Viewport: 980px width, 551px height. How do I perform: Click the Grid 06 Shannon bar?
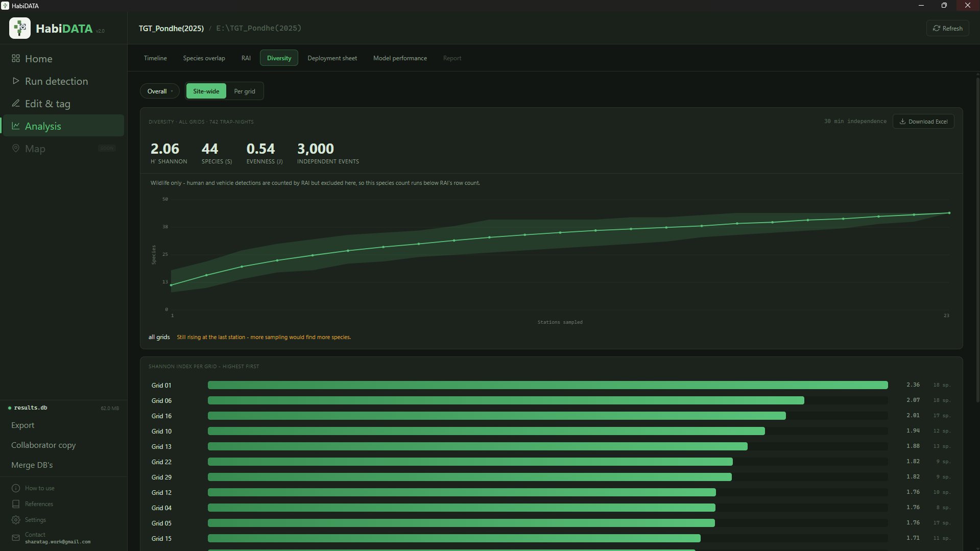pos(506,400)
